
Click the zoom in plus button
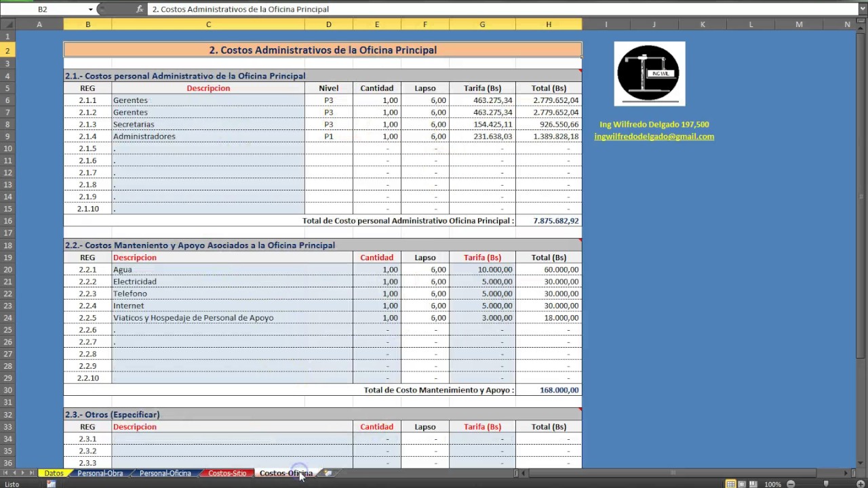coord(859,484)
